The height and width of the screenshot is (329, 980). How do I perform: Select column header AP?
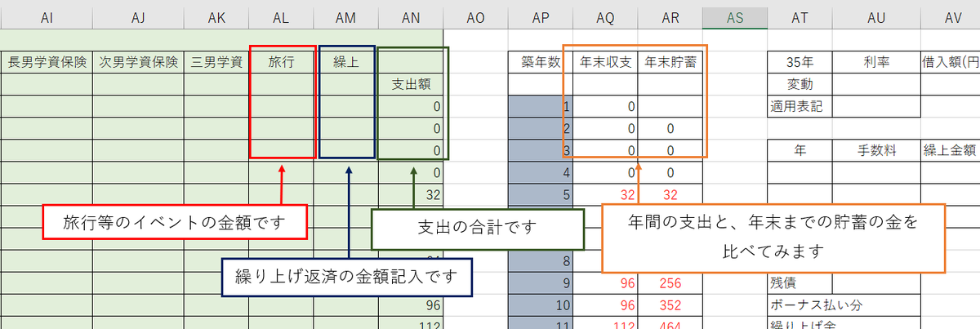(541, 17)
